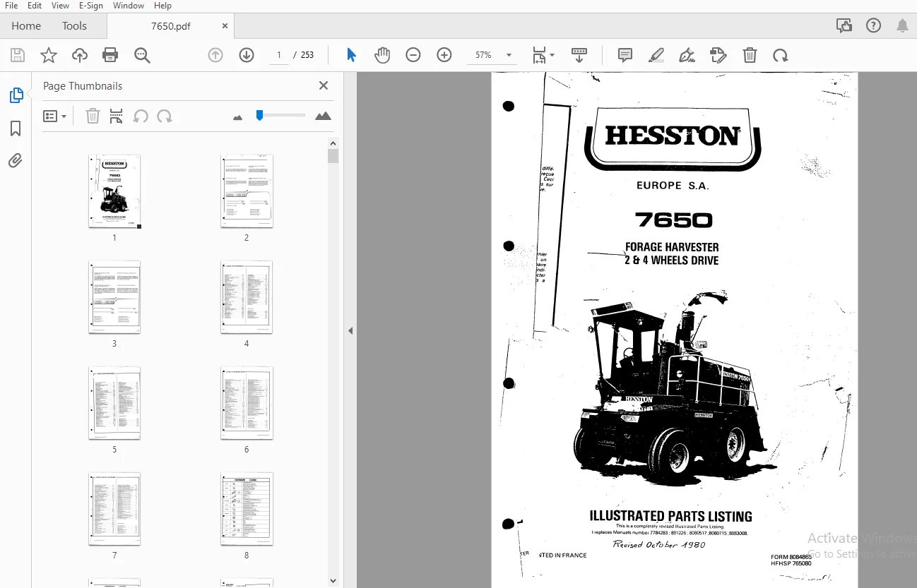
Task: Open the zoom level dropdown
Action: 509,55
